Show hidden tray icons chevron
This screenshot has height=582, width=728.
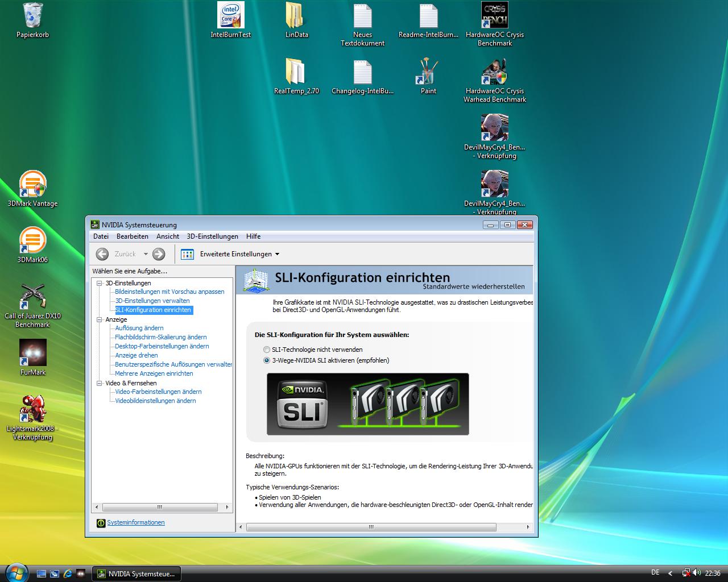coord(670,573)
